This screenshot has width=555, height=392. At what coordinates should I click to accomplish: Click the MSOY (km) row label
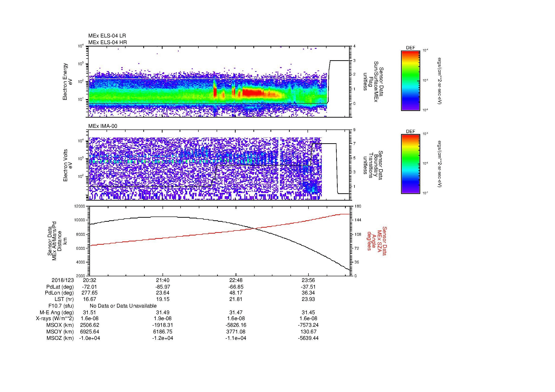[60, 332]
